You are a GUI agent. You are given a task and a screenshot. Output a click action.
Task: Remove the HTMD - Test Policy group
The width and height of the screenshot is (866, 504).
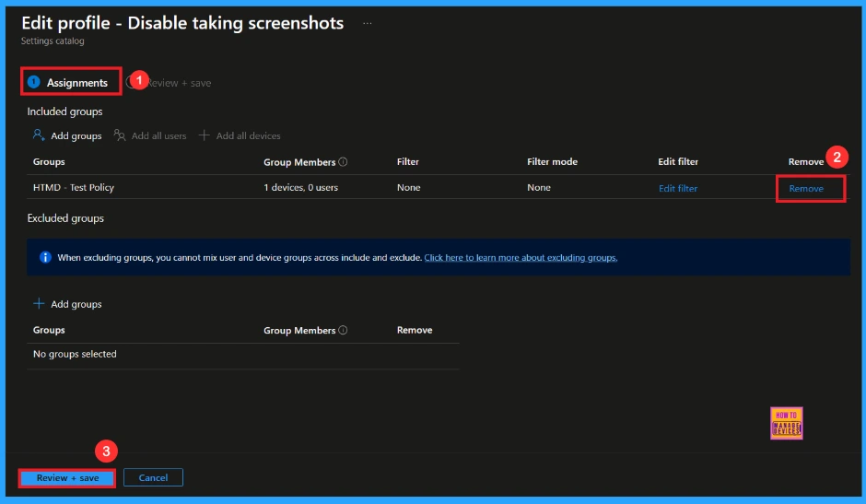(806, 189)
